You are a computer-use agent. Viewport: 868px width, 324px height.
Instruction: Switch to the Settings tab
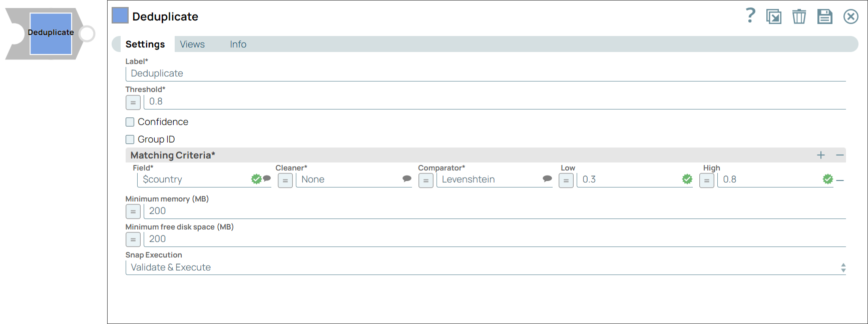click(145, 44)
